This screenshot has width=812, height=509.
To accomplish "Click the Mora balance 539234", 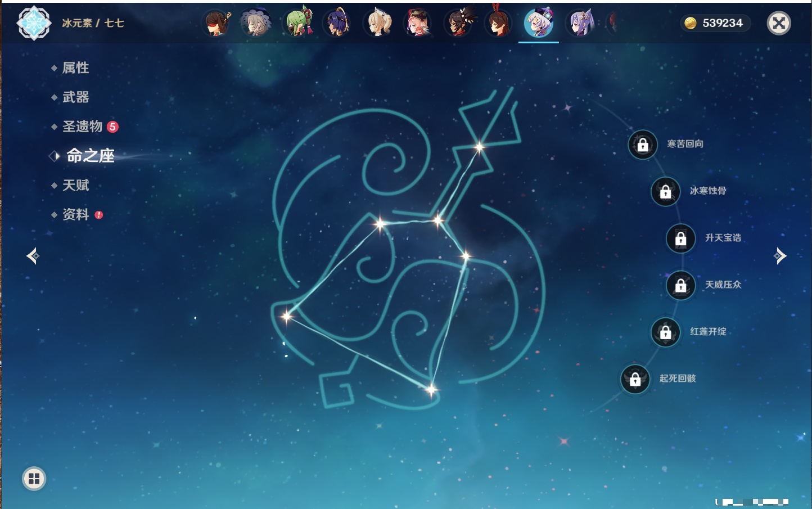I will [x=723, y=23].
